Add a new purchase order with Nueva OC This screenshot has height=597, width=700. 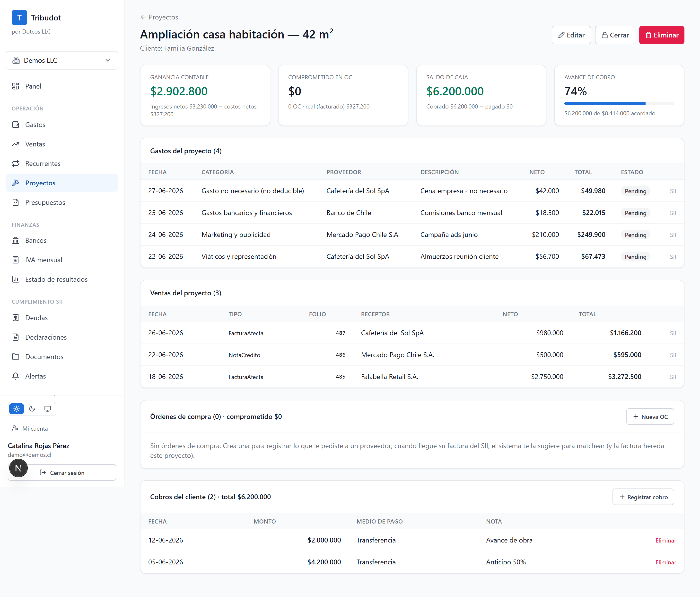[x=650, y=417]
